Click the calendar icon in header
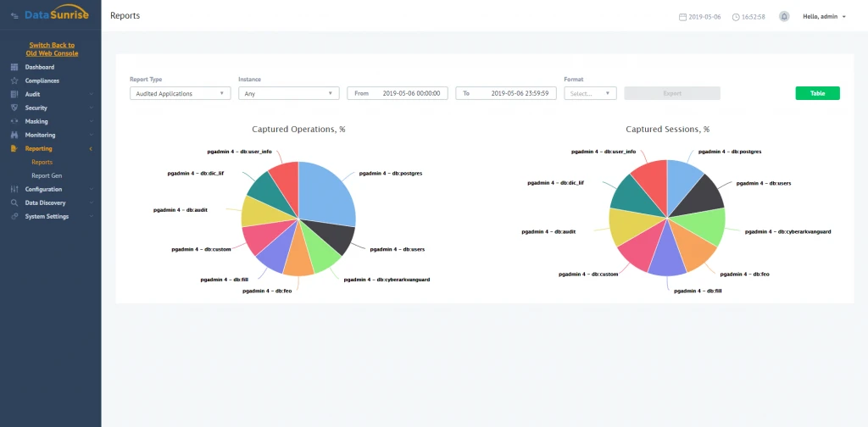The image size is (868, 427). [x=683, y=17]
